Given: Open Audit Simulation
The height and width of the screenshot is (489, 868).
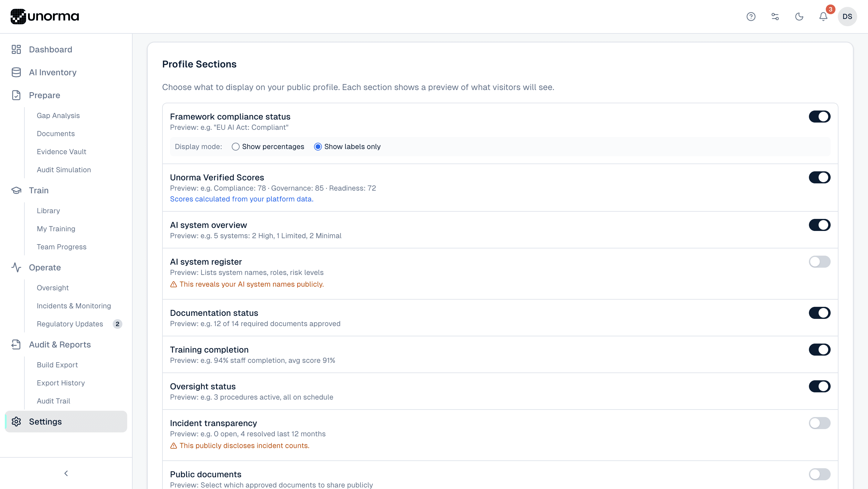Looking at the screenshot, I should 64,170.
